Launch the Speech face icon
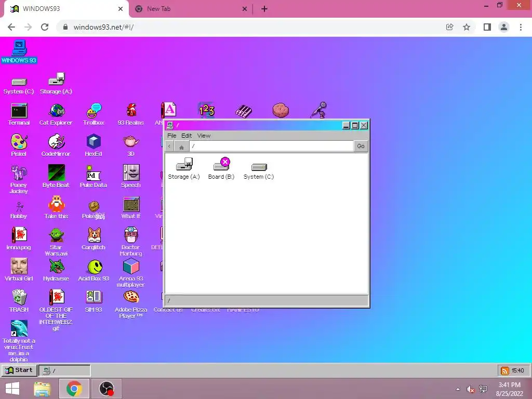The height and width of the screenshot is (399, 532). click(x=131, y=177)
